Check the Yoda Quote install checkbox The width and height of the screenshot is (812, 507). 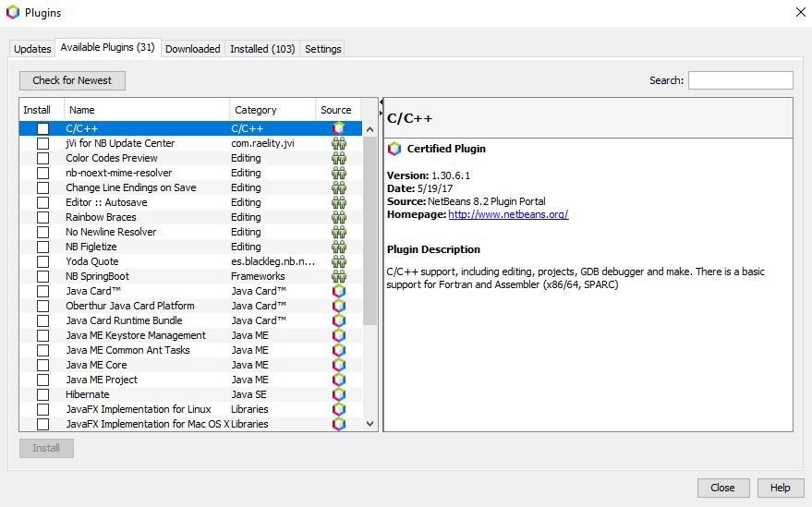click(43, 261)
